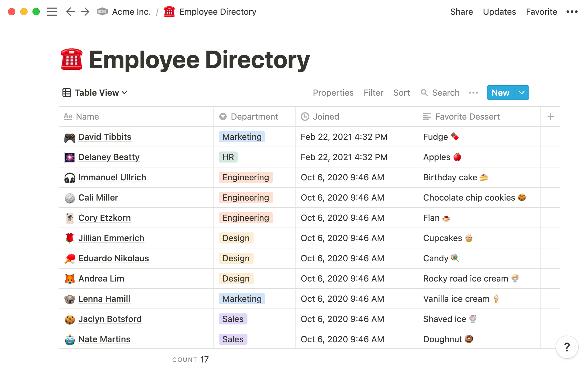Click the back navigation arrow

[x=70, y=12]
